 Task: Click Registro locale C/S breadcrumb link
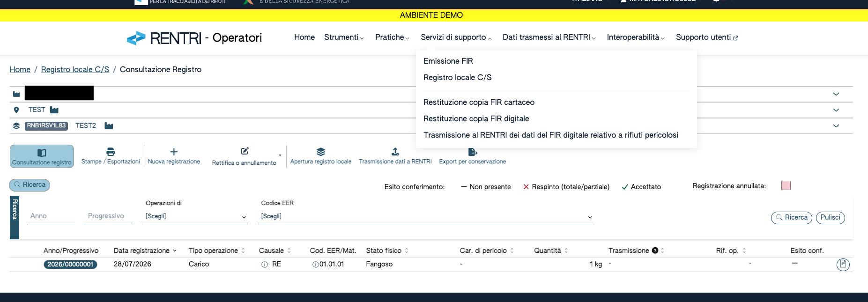(75, 70)
